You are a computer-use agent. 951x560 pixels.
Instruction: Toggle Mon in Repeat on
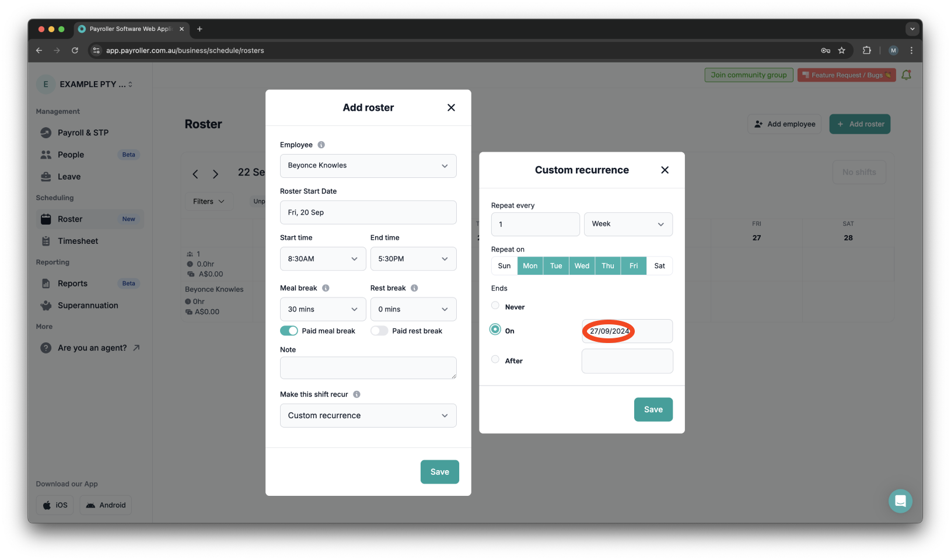[x=530, y=266]
